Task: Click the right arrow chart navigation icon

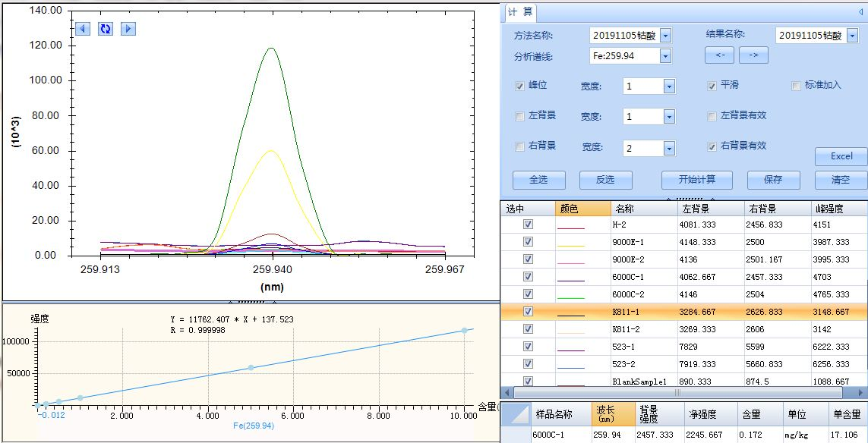Action: click(x=128, y=29)
